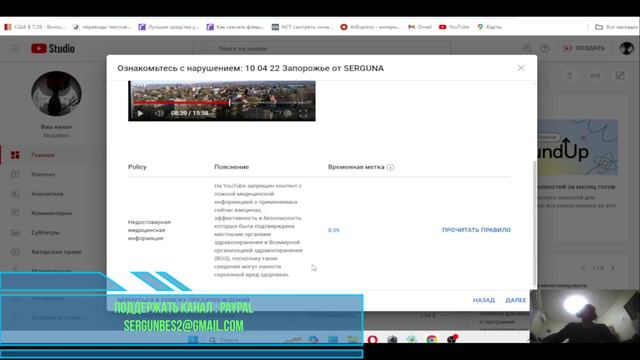The width and height of the screenshot is (640, 360).
Task: Launch Opera from the taskbar
Action: pyautogui.click(x=372, y=339)
